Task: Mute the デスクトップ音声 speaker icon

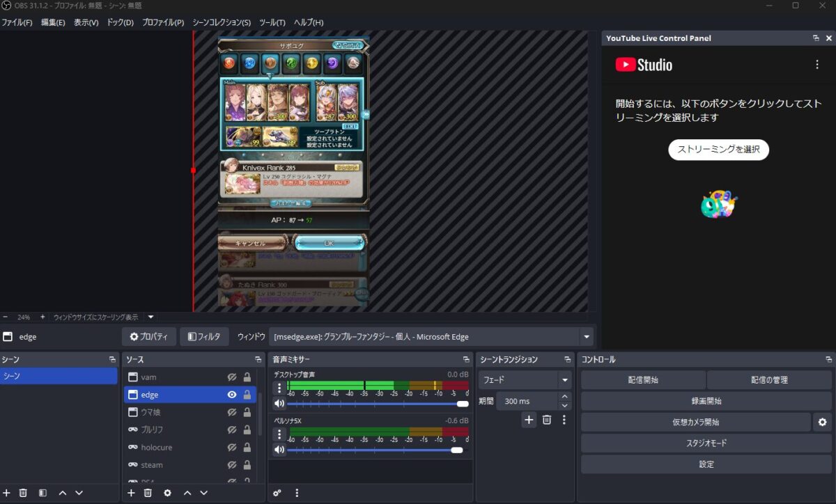Action: (x=279, y=404)
